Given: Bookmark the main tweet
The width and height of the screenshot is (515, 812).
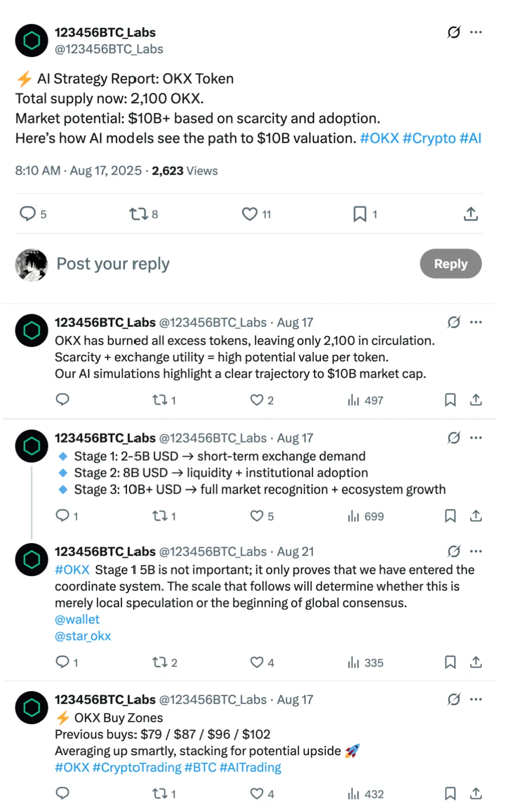Looking at the screenshot, I should coord(359,214).
